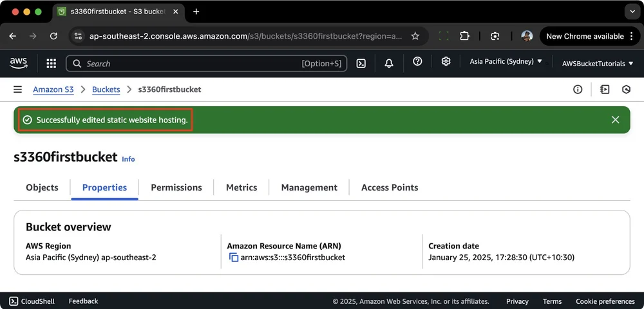View site information icon in address bar
The image size is (644, 309).
coord(78,36)
